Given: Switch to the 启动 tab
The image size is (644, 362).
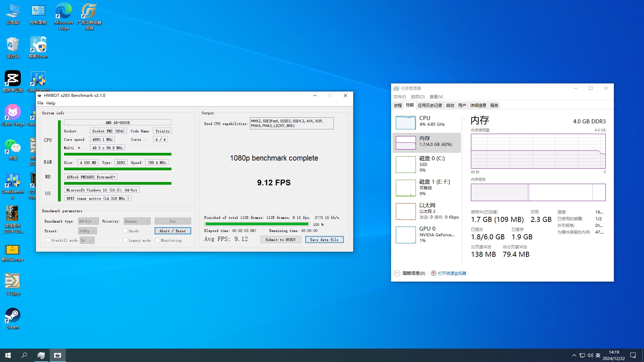Looking at the screenshot, I should click(x=450, y=105).
